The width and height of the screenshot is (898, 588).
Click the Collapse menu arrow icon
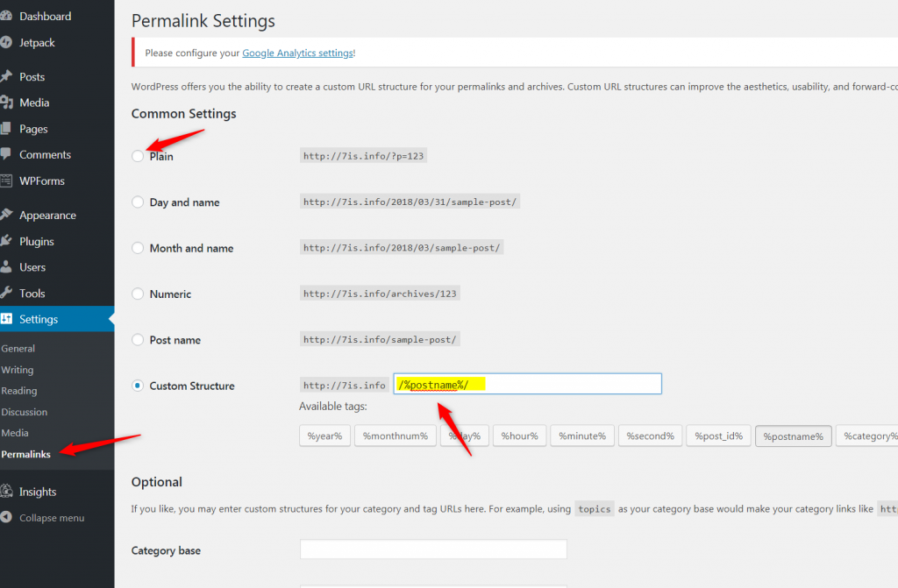click(6, 517)
